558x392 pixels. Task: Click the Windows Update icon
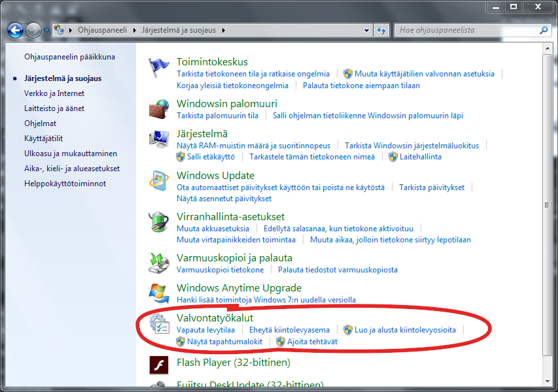pos(159,181)
